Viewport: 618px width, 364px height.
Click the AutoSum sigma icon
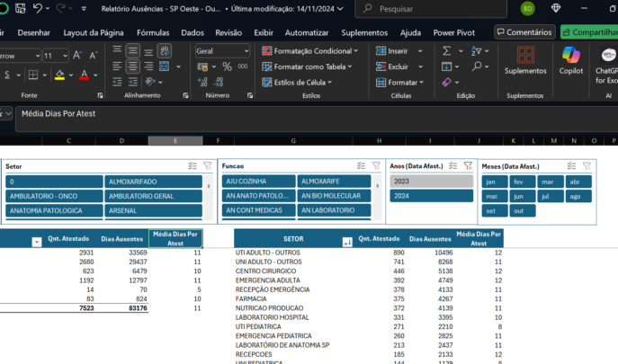click(446, 51)
